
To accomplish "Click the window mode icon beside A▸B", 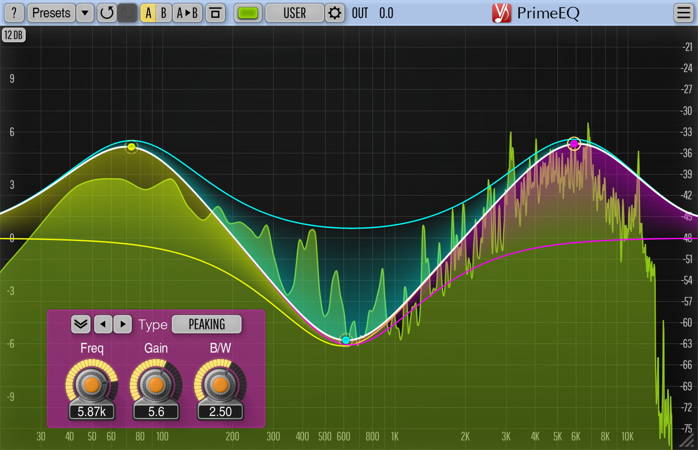I will tap(214, 13).
